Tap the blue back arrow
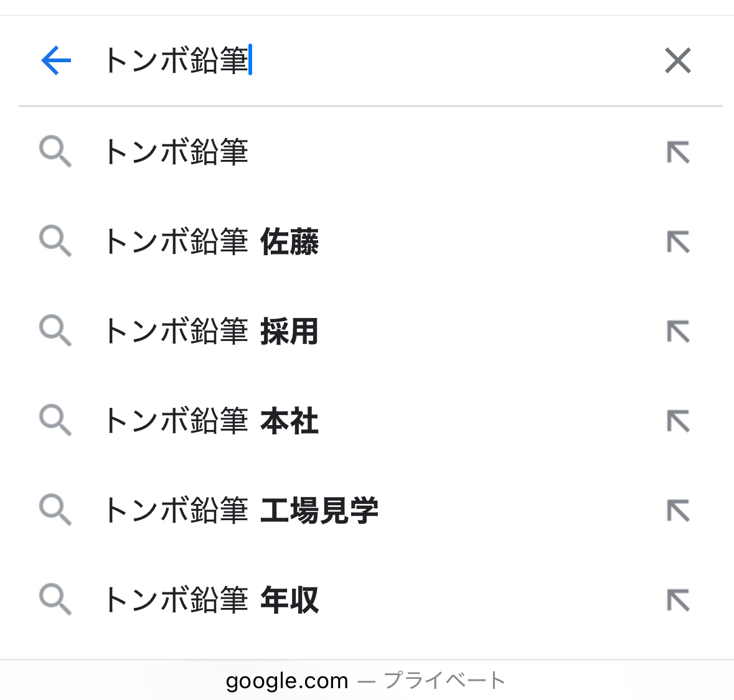The image size is (734, 700). (x=56, y=60)
